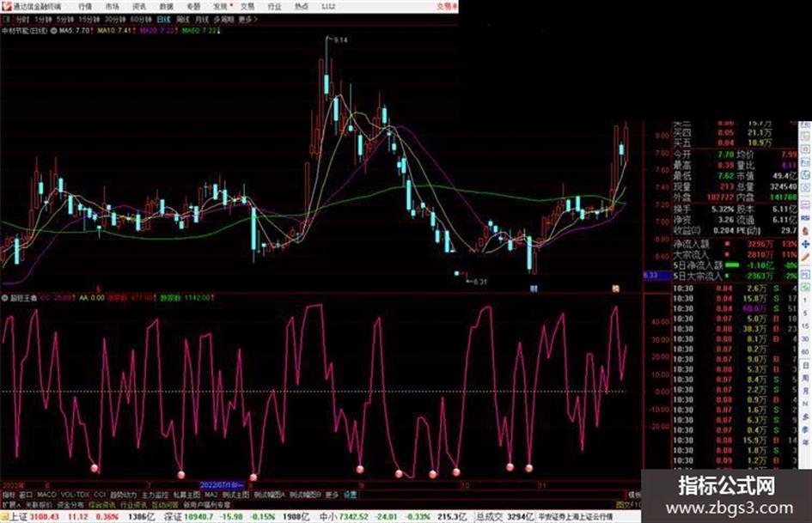Open the 发现 menu
This screenshot has height=523, width=812.
click(221, 6)
